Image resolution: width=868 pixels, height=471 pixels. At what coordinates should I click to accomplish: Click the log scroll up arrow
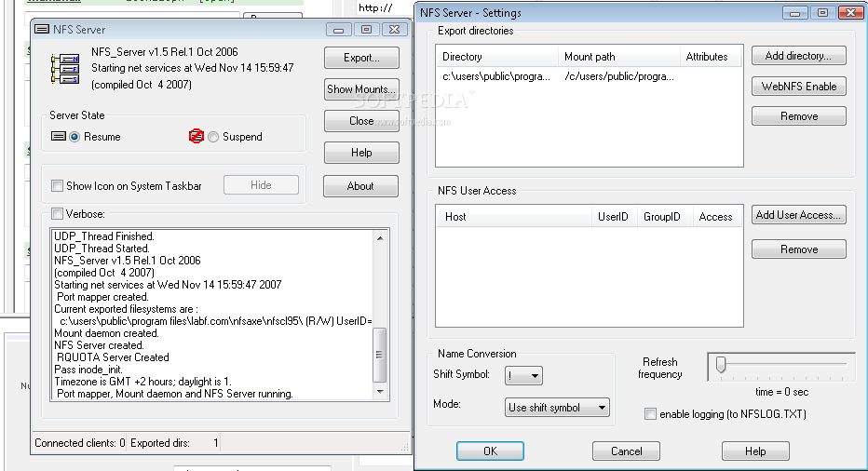tap(380, 238)
